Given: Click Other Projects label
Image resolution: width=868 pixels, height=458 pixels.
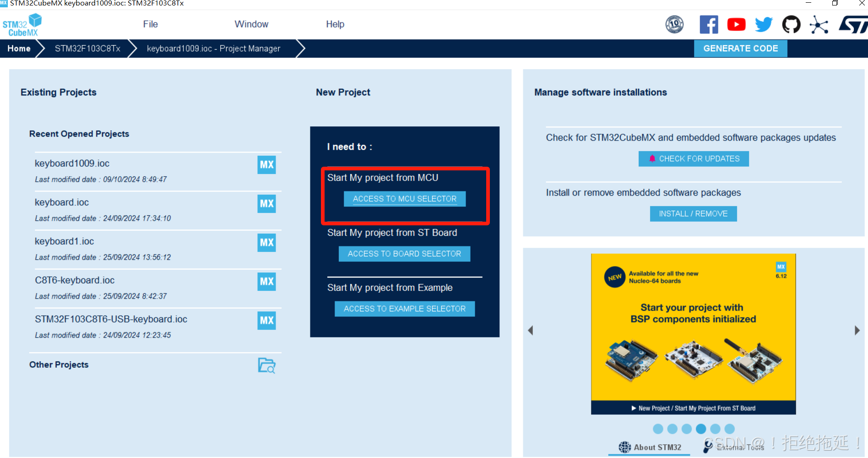Looking at the screenshot, I should pos(59,365).
